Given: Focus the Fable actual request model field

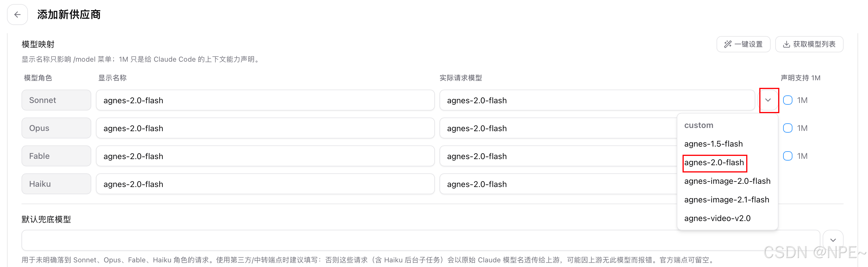Looking at the screenshot, I should tap(558, 156).
